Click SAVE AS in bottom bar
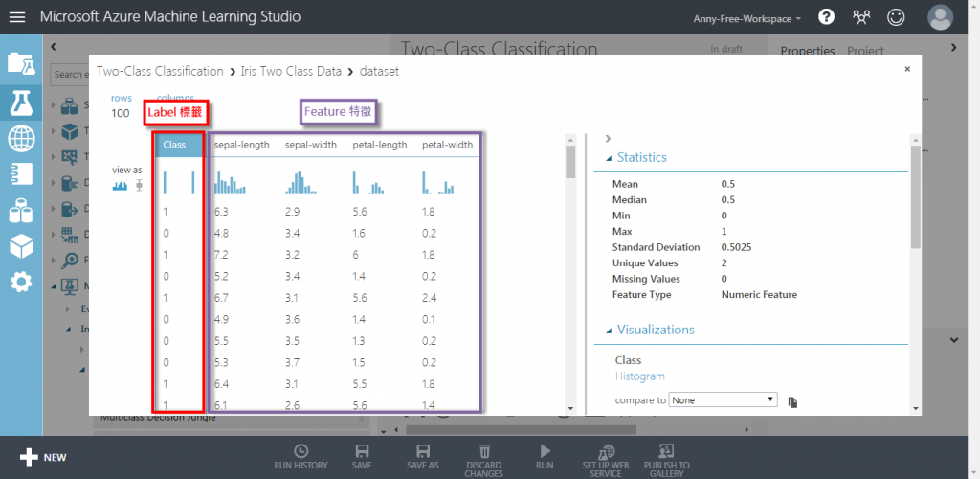Image resolution: width=980 pixels, height=479 pixels. [422, 457]
